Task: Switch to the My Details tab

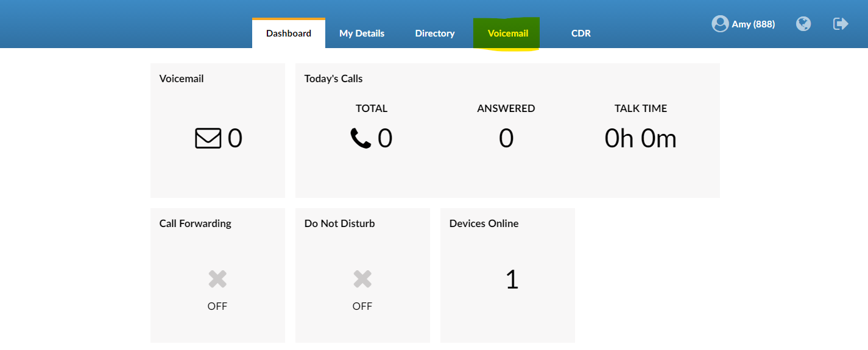Action: [362, 33]
